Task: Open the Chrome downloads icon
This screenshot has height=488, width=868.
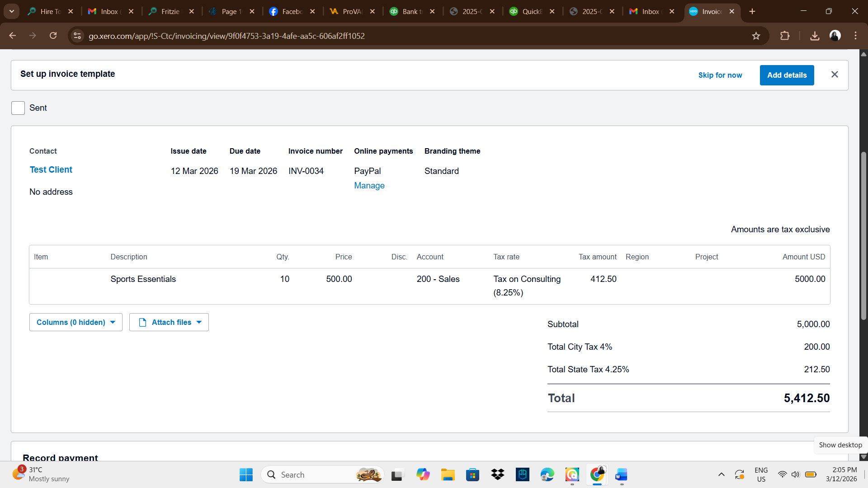Action: point(815,36)
